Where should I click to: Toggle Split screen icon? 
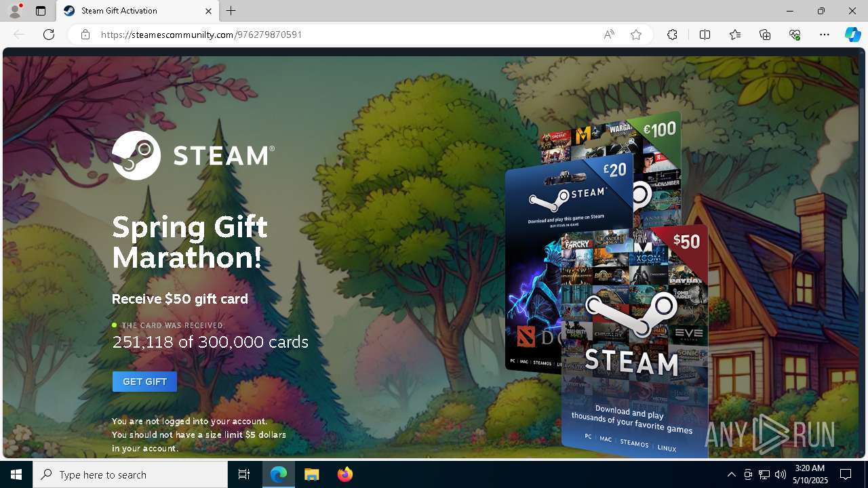click(x=705, y=35)
